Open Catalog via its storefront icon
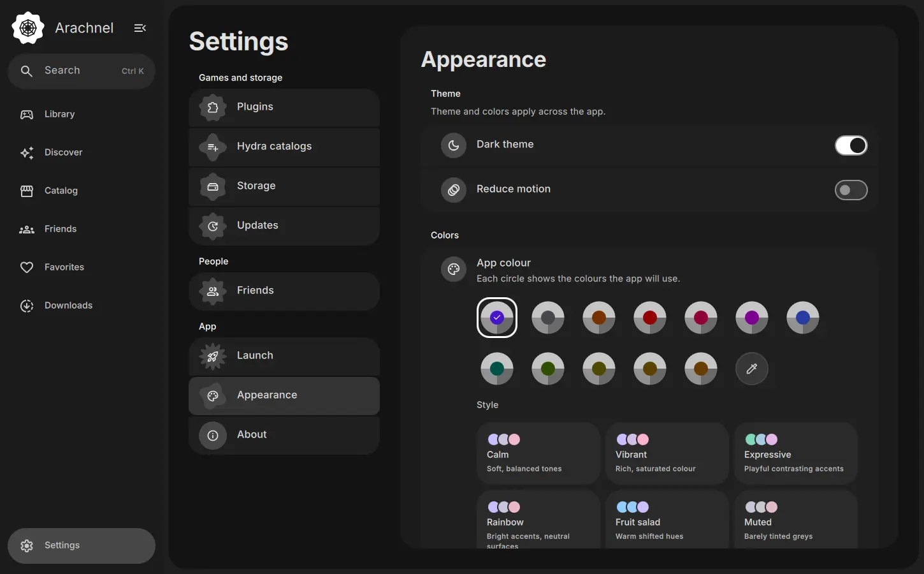Viewport: 924px width, 574px height. click(x=27, y=191)
